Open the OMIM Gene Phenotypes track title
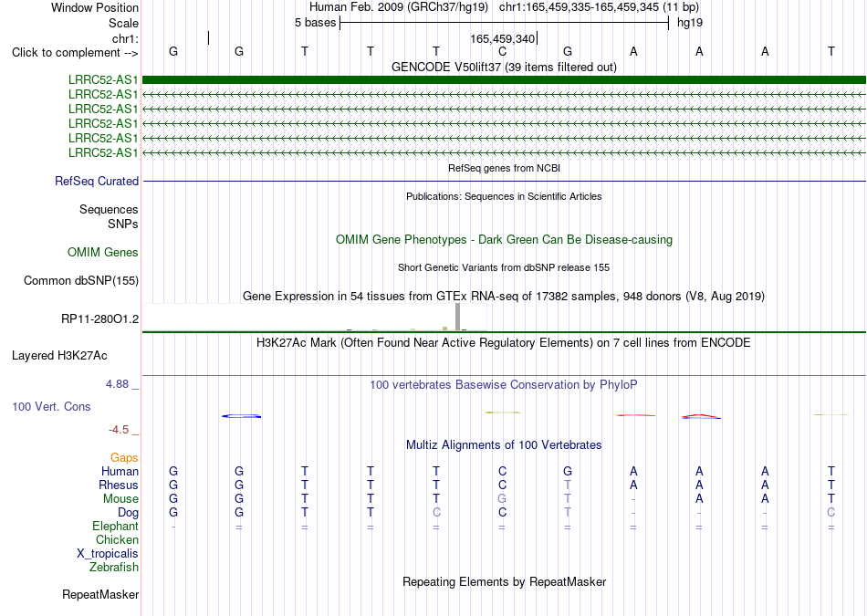The height and width of the screenshot is (616, 867). (504, 239)
